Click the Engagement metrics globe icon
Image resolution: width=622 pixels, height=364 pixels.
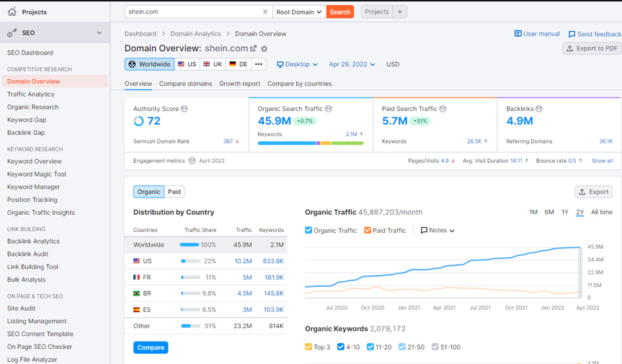192,161
